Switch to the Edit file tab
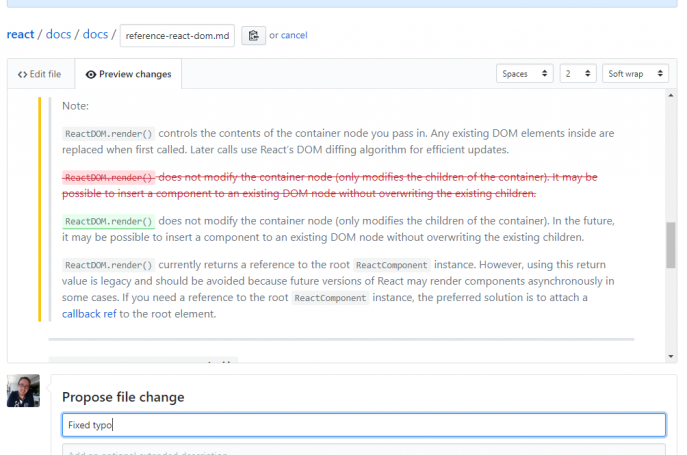 point(39,74)
